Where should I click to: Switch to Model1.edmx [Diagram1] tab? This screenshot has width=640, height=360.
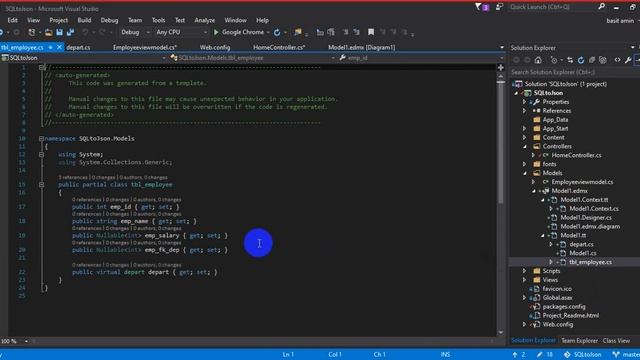coord(362,47)
